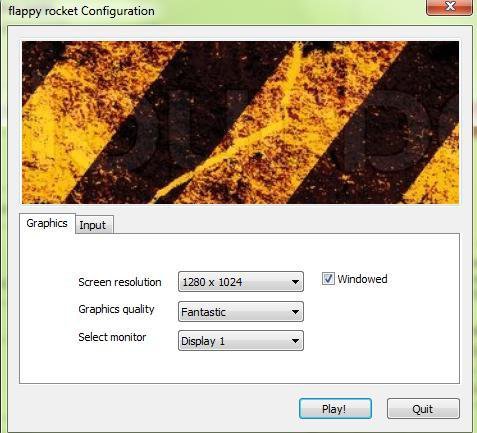Viewport: 477px width, 433px height.
Task: Open the 1280 x 1024 resolution combo box
Action: tap(241, 282)
